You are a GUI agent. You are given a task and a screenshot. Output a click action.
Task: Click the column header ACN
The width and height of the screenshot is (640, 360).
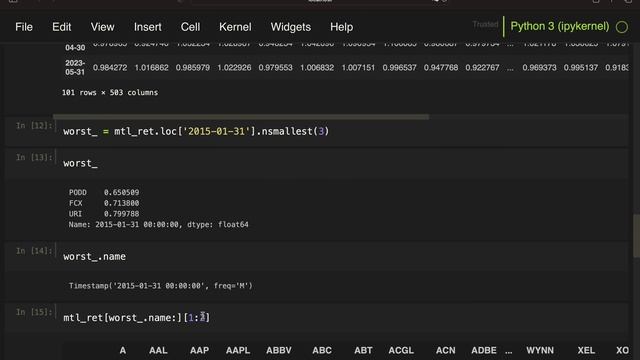445,351
